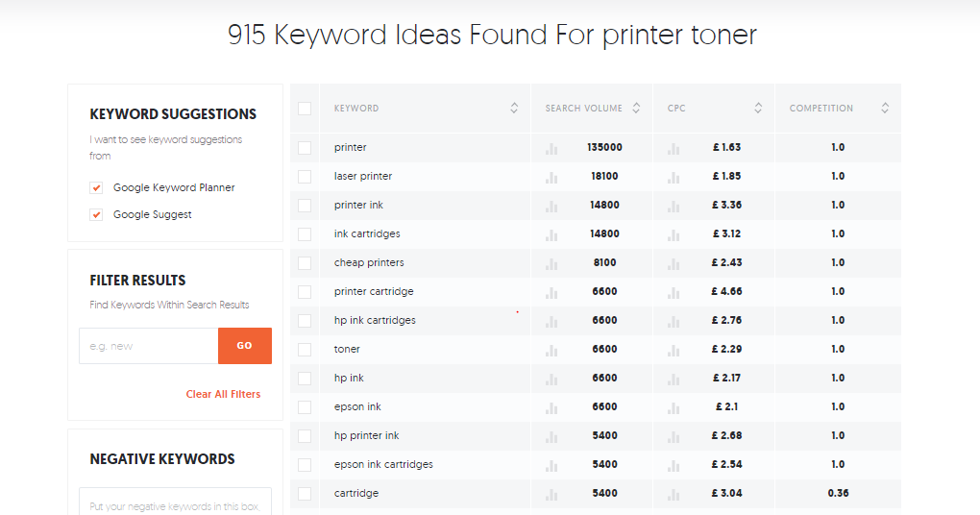Tick the select-all checkbox in table header

pos(305,109)
